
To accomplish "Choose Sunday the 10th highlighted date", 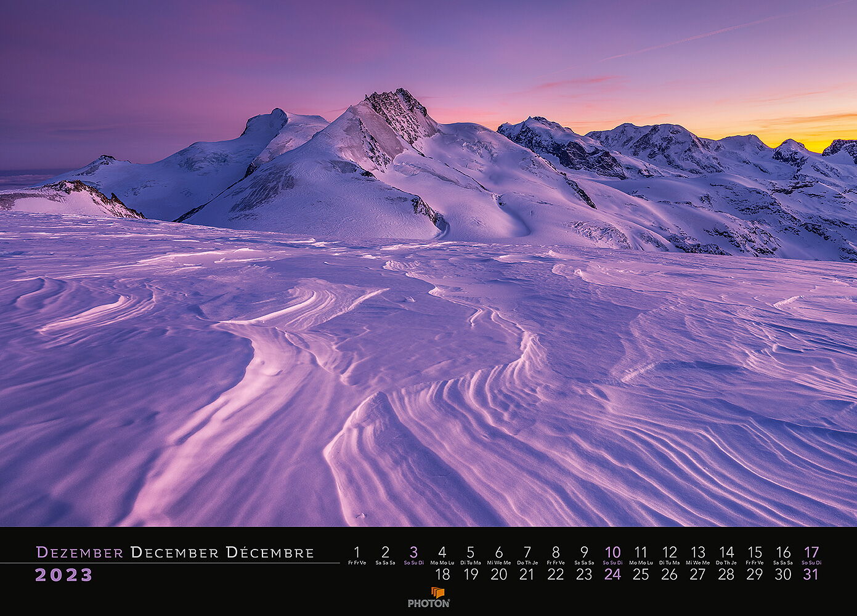I will click(612, 552).
